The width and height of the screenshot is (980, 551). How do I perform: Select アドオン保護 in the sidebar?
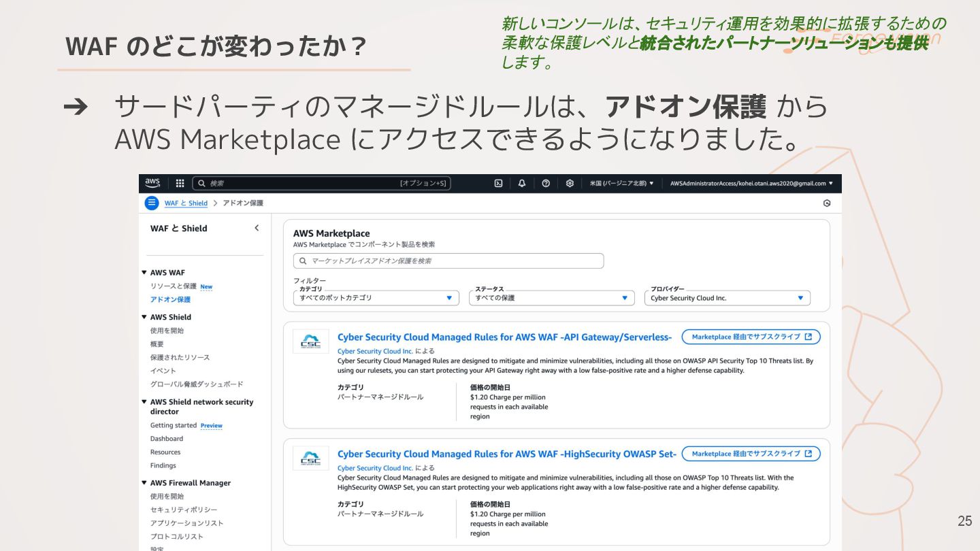170,299
